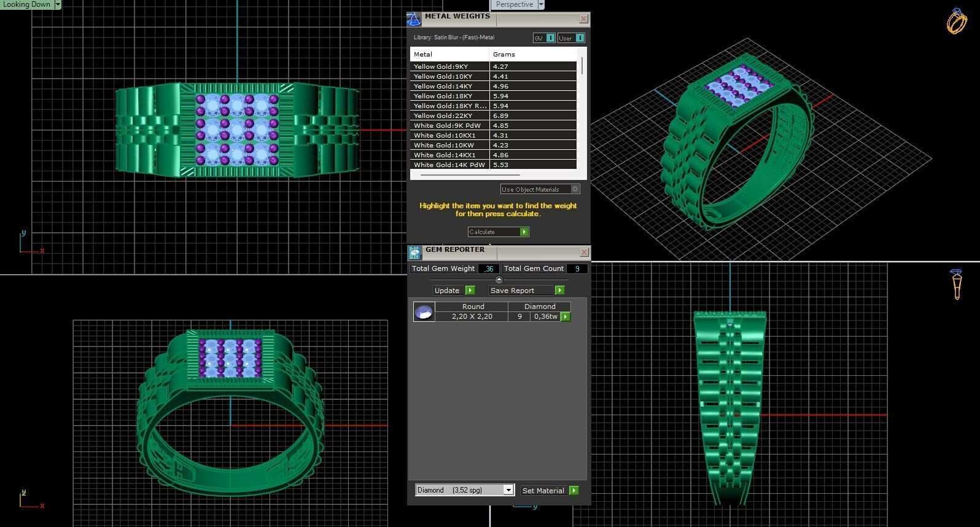Click green arrow beside Save Report
This screenshot has height=527, width=980.
pyautogui.click(x=559, y=291)
